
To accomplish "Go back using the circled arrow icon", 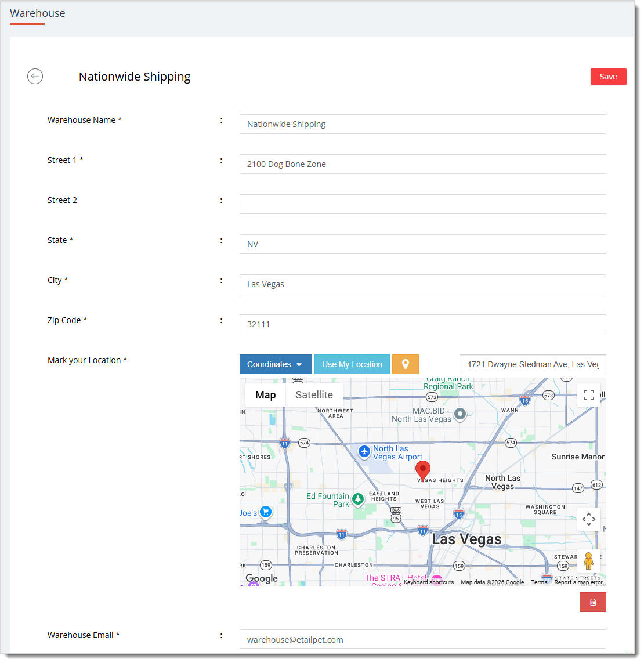I will 35,77.
